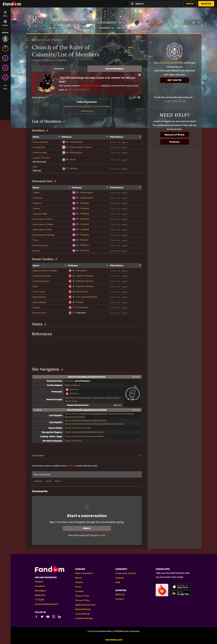Screen dimensions: 217x644
Task: Toggle vital status for Awatoma Einhorn
Action: [119, 276]
